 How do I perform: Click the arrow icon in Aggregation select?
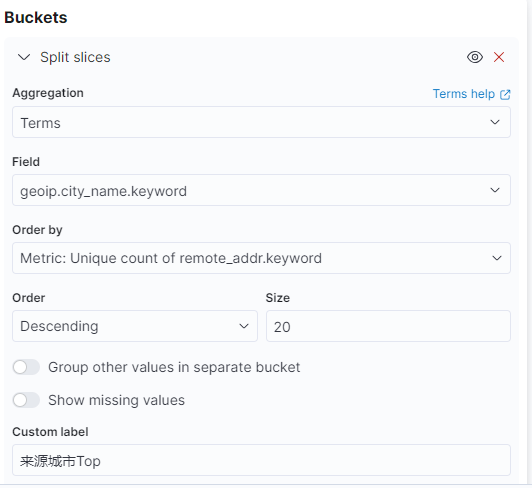[x=495, y=122]
